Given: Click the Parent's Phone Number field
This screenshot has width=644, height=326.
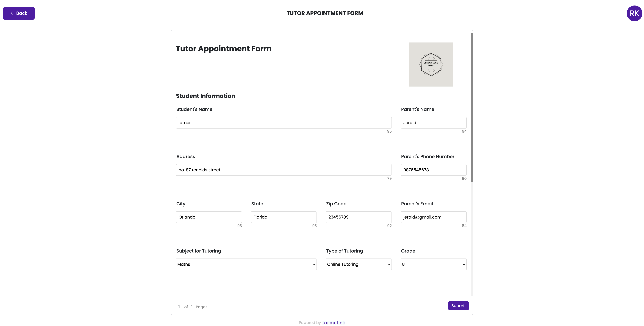Looking at the screenshot, I should tap(433, 170).
